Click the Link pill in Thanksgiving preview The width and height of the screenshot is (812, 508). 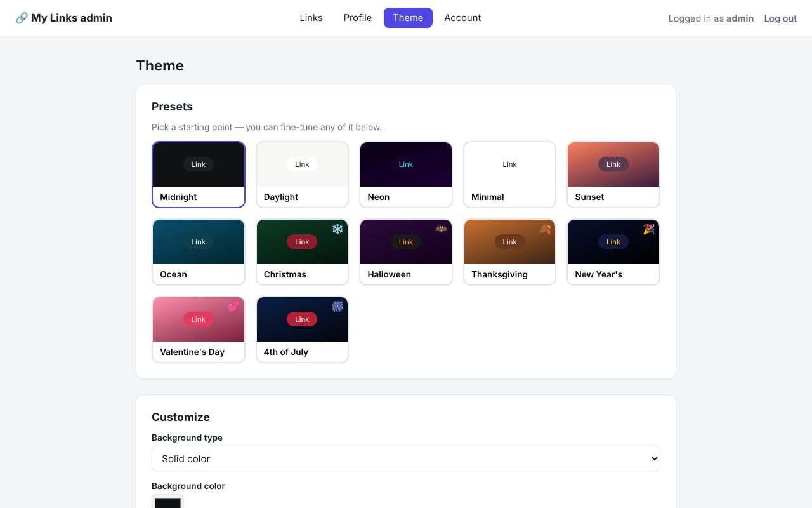(x=509, y=242)
